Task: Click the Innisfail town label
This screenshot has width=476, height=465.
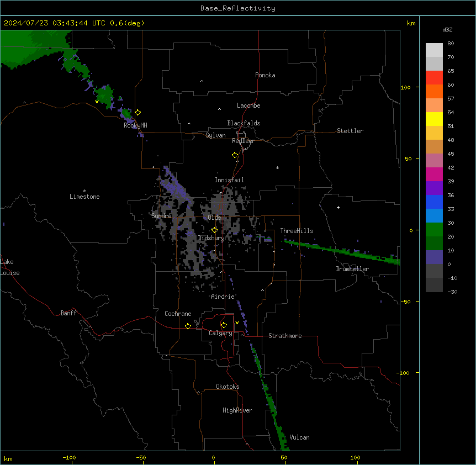Action: (229, 180)
